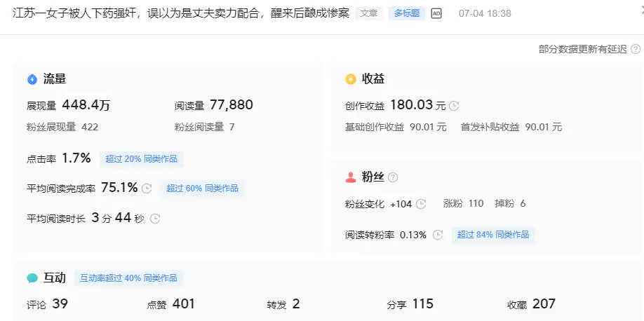Click the article title 江苏一女子被人下药

pyautogui.click(x=181, y=13)
